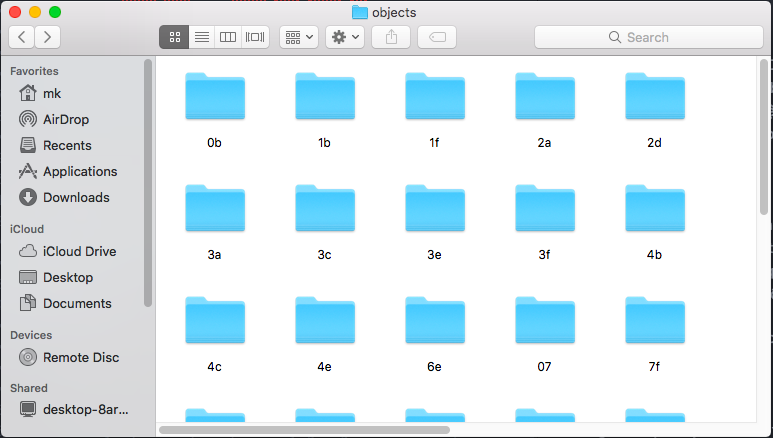Viewport: 773px width, 438px height.
Task: Click the sidebar vertical scrollbar
Action: (x=148, y=182)
